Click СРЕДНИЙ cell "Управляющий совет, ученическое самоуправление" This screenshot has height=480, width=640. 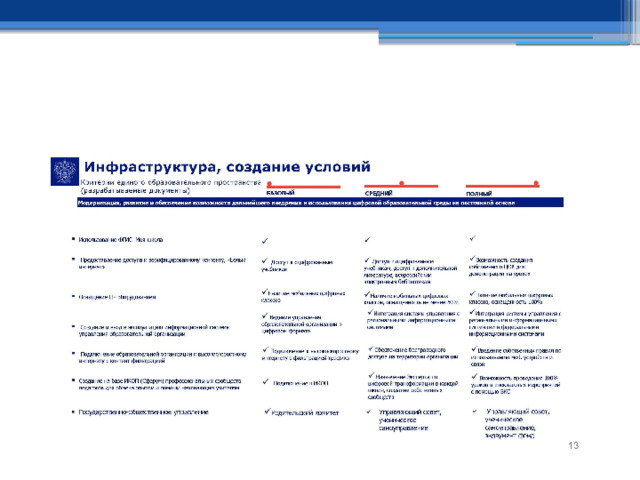(409, 420)
